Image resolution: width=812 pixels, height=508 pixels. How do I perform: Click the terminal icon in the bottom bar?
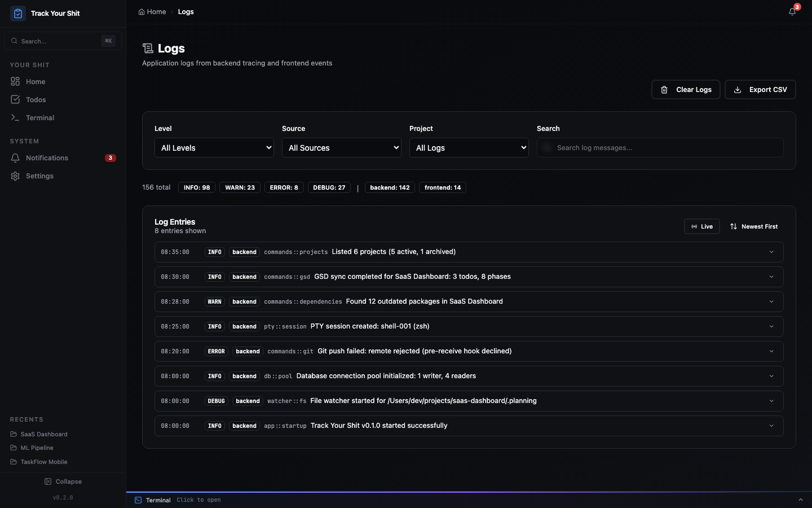click(x=137, y=500)
